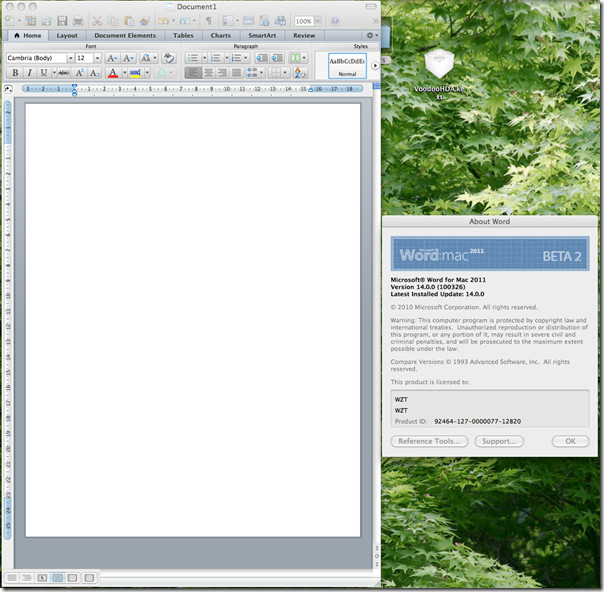Click the columns icon in Paragraph group
604x592 pixels.
tap(295, 58)
